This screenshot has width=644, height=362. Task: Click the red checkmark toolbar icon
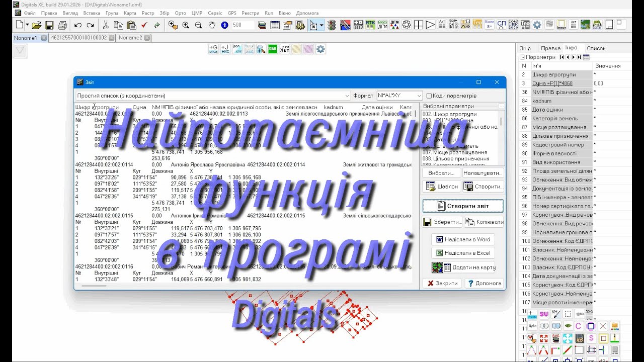tap(144, 25)
